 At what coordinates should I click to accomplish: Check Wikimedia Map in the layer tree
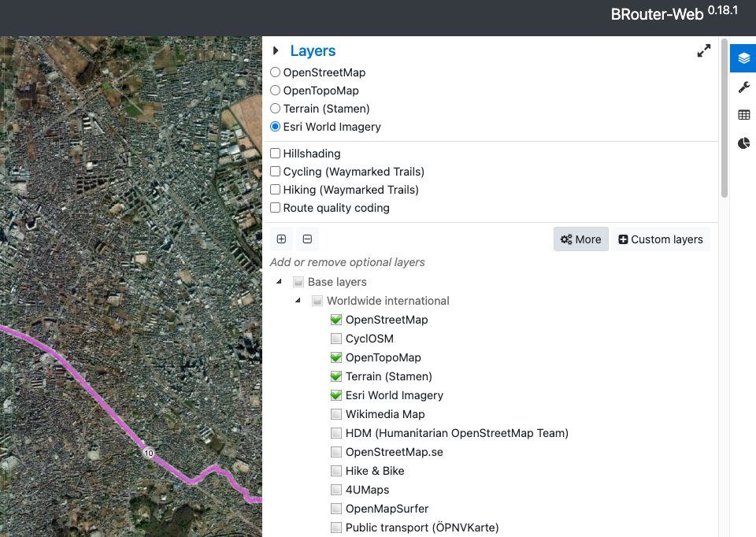(336, 414)
